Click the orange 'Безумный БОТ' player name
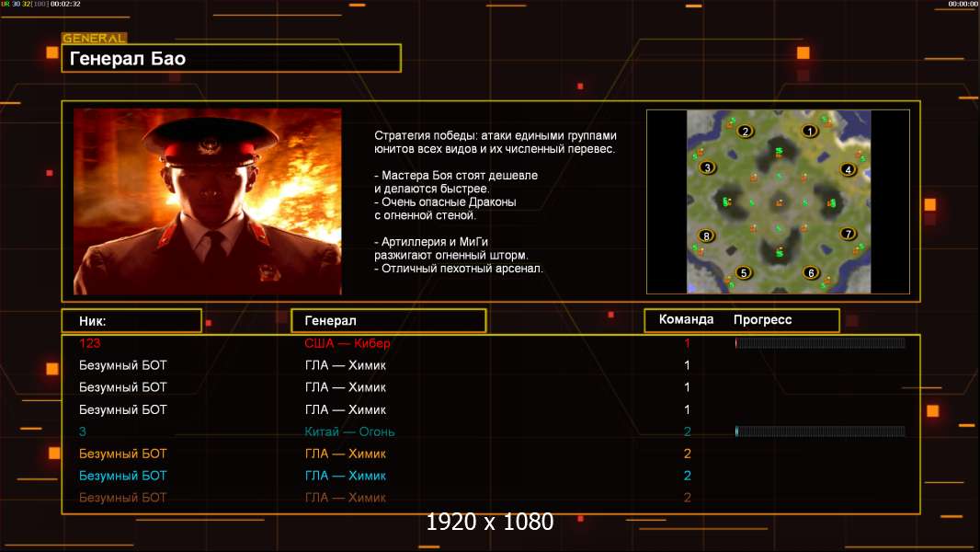 (x=123, y=454)
